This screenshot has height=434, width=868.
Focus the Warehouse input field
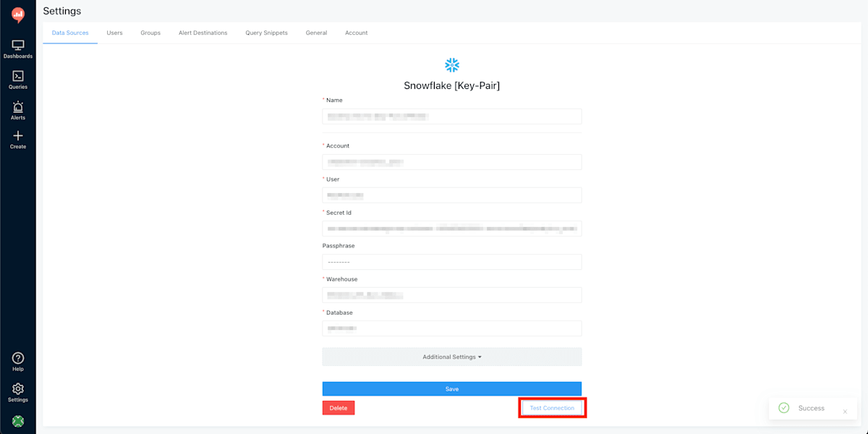pos(452,295)
